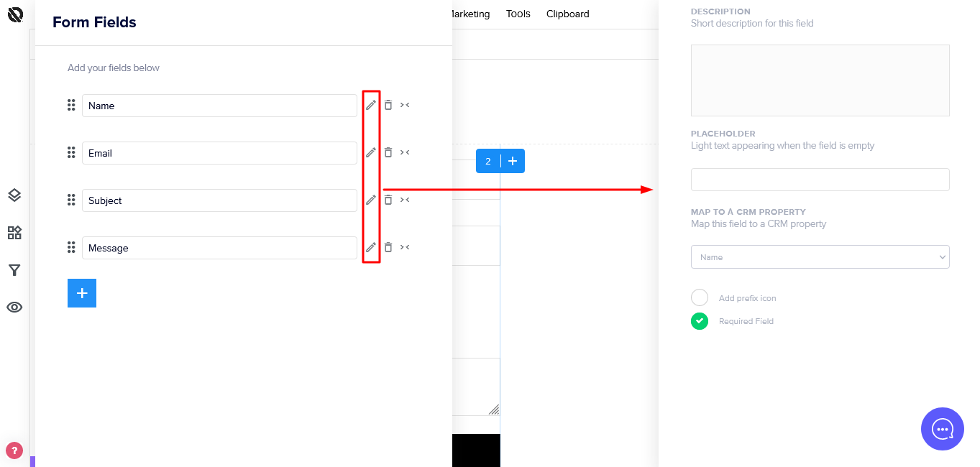Click into the Placeholder text input
980x467 pixels.
point(820,180)
